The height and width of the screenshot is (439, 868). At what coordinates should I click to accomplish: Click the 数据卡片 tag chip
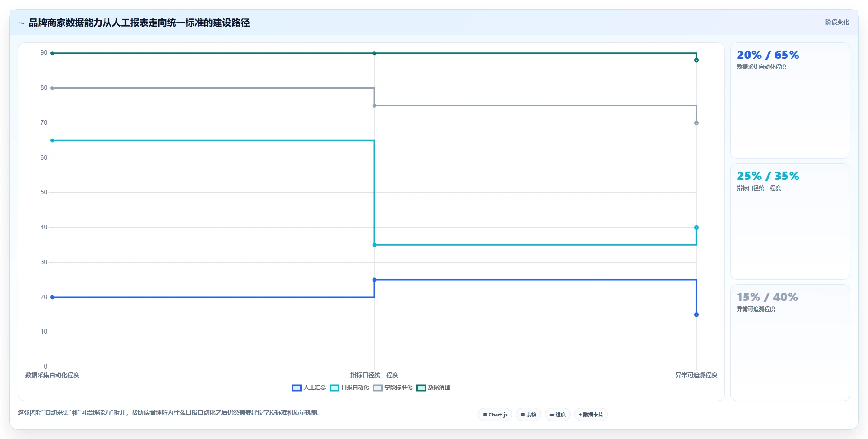591,415
